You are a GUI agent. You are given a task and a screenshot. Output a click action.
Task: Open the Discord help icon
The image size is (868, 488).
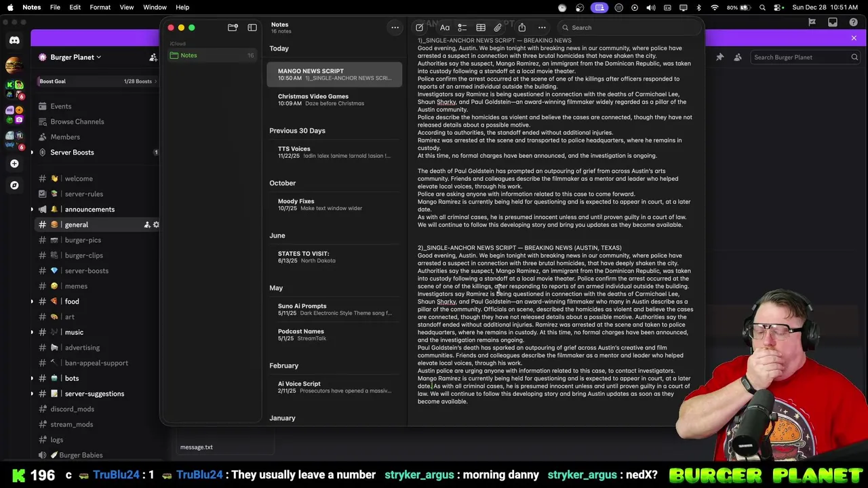click(x=852, y=22)
